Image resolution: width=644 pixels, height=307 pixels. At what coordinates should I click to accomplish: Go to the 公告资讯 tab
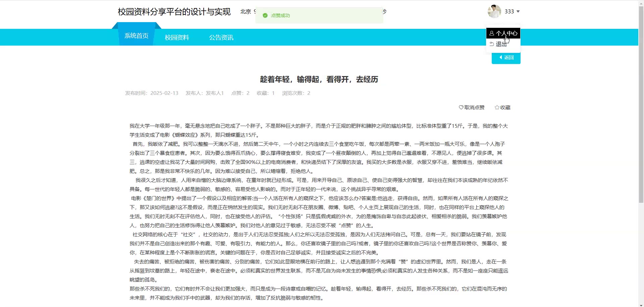click(221, 38)
